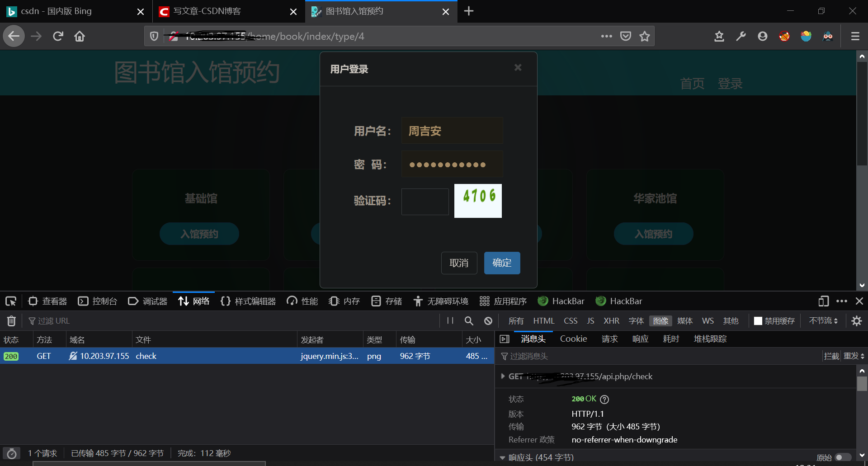This screenshot has width=868, height=466.
Task: Open a new browser tab
Action: click(469, 11)
